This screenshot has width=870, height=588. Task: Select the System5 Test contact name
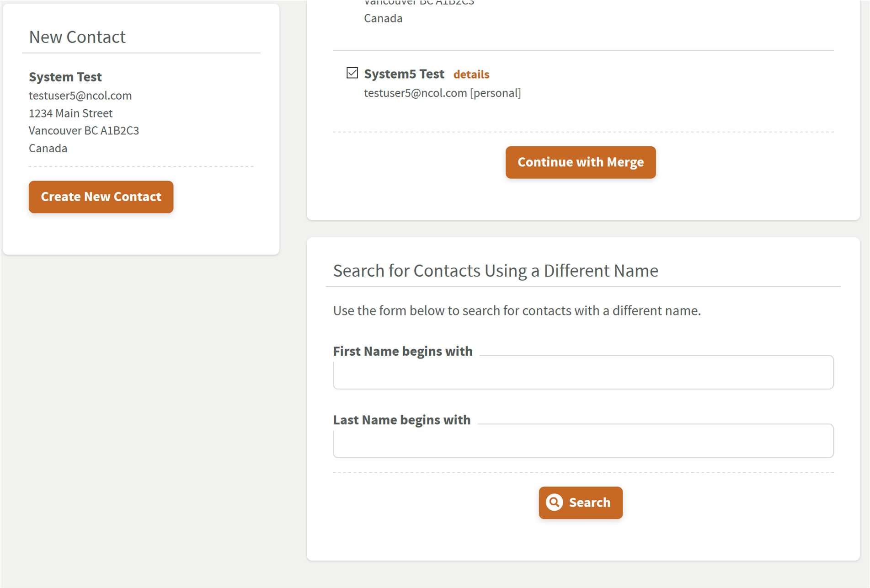pos(404,74)
